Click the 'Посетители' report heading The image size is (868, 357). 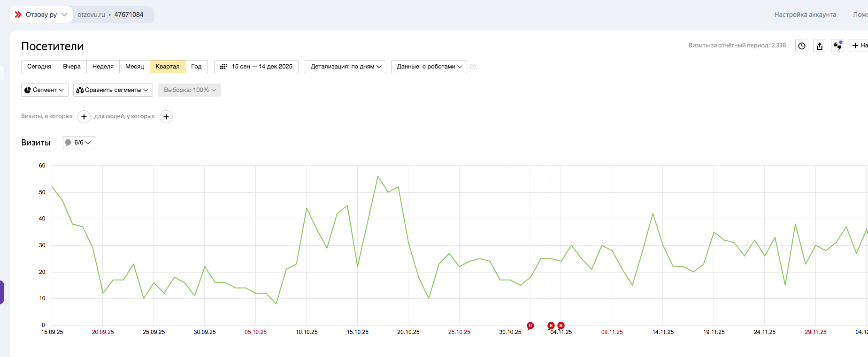pos(53,46)
